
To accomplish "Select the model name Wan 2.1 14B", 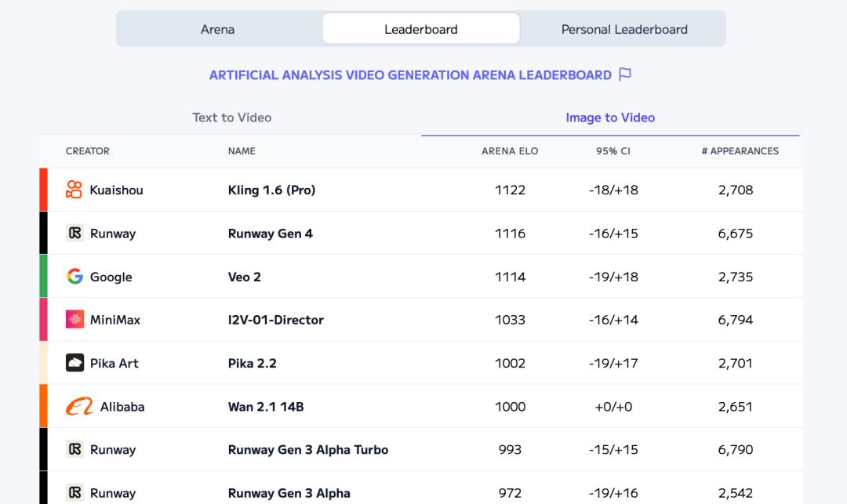I will tap(266, 407).
